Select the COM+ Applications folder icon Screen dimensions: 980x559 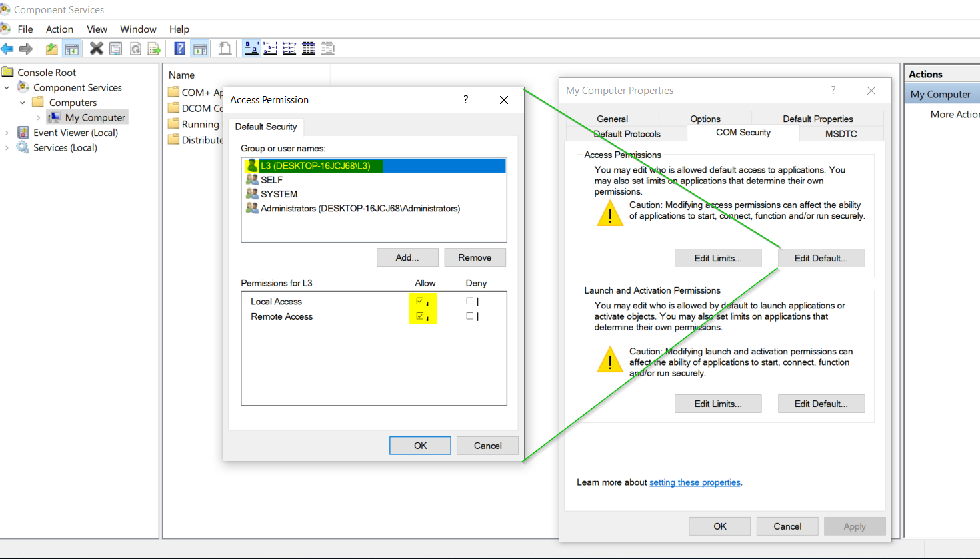coord(174,92)
